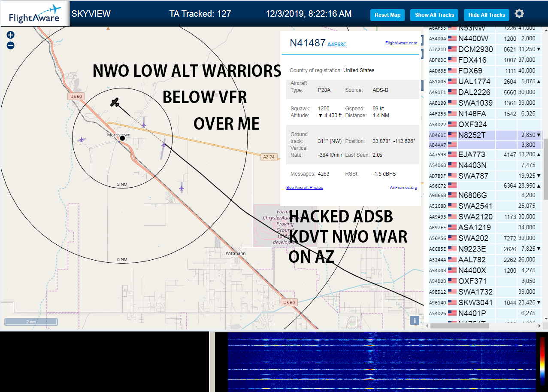Click US flag in N6806G row
This screenshot has width=548, height=392.
[452, 195]
